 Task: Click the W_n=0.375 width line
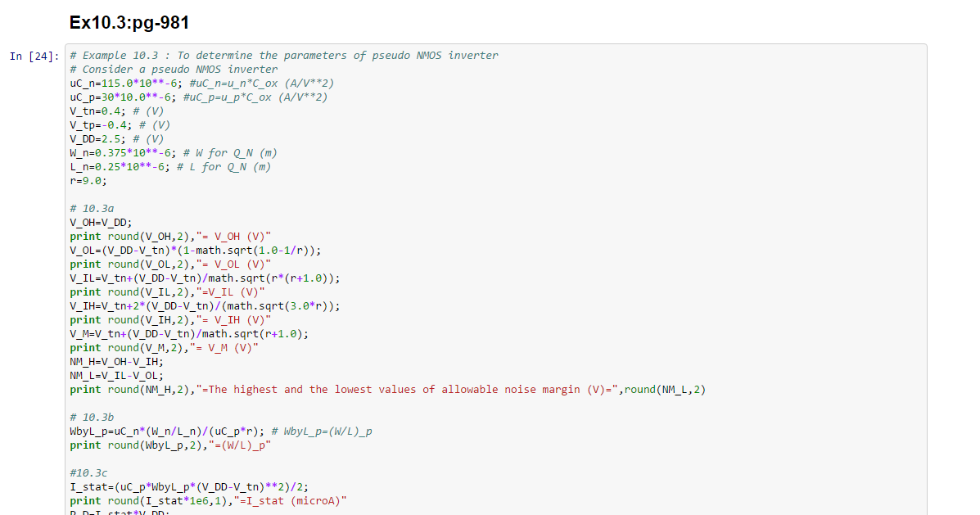click(174, 153)
